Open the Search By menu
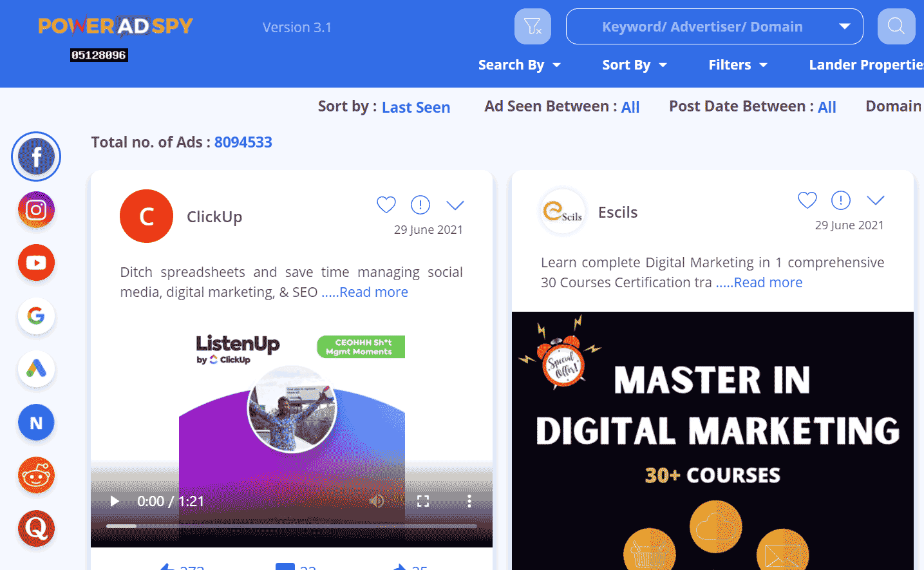Screen dimensions: 924x570 tap(519, 65)
